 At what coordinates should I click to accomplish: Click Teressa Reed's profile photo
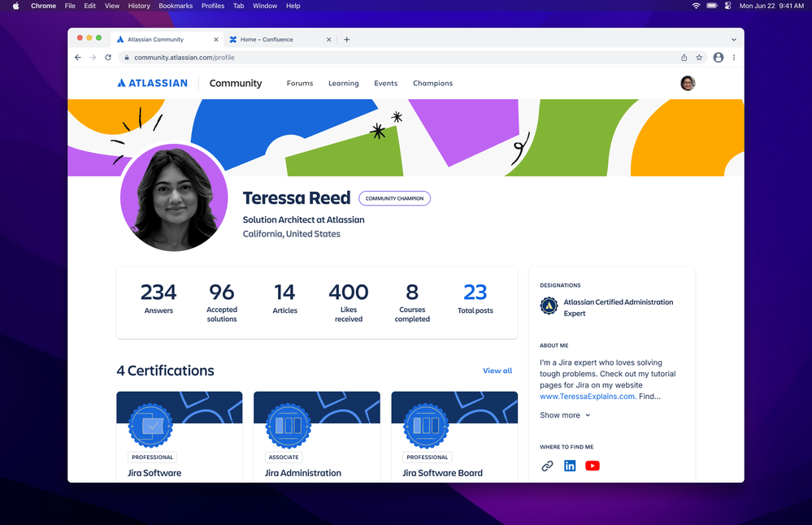click(174, 197)
